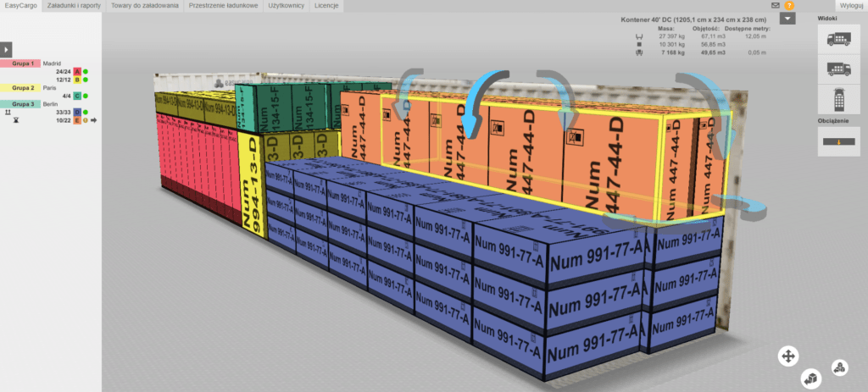Open the orange help question mark
Screen dimensions: 868x392
pos(789,6)
